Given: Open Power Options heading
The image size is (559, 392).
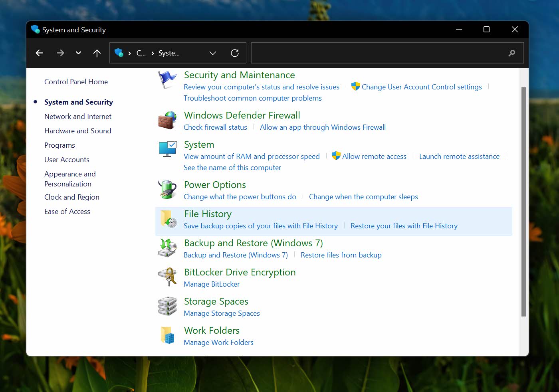Looking at the screenshot, I should click(215, 185).
